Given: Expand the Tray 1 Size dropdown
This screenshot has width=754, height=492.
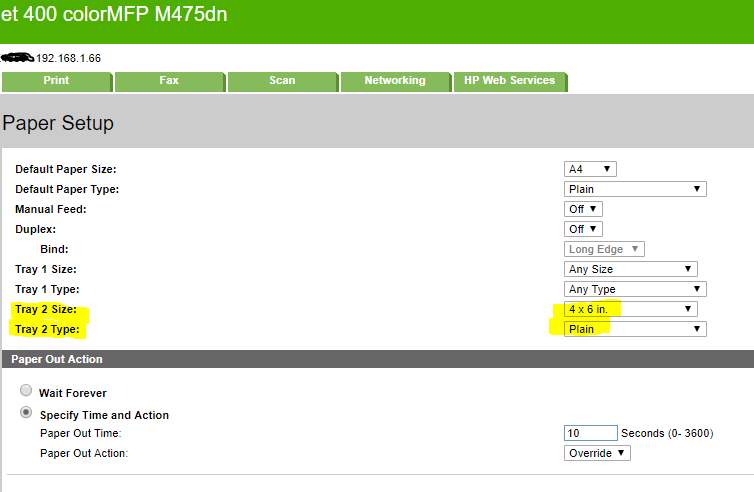Looking at the screenshot, I should (630, 269).
